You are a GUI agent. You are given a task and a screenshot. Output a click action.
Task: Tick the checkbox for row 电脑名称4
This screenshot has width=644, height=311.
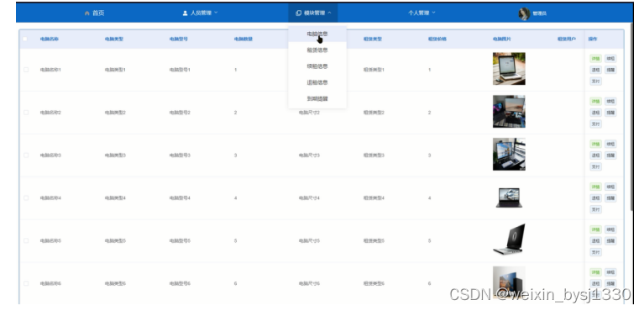pos(26,198)
